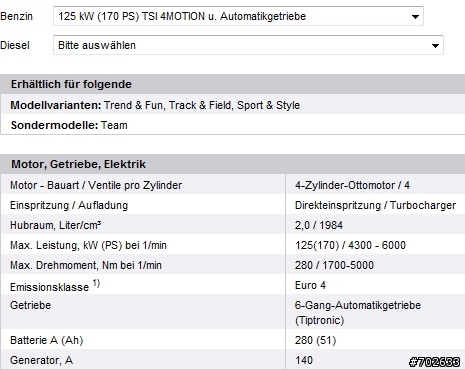Click the 'Sondermodelle: Team' row

coord(232,125)
